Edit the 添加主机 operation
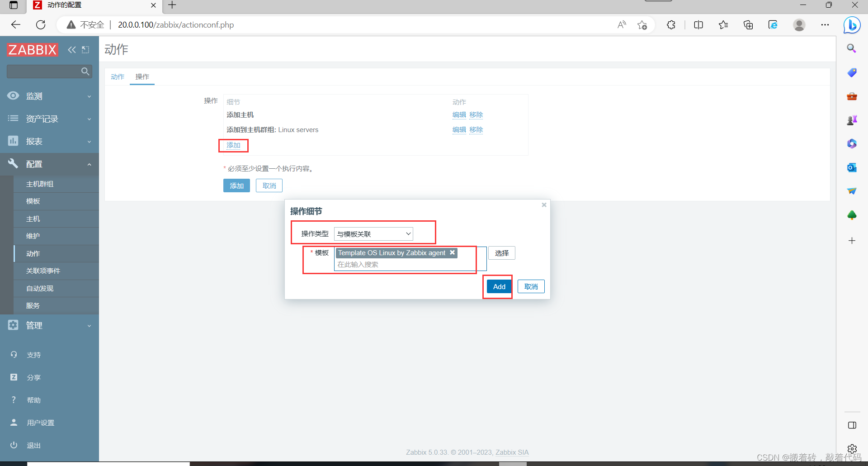Image resolution: width=868 pixels, height=466 pixels. (x=459, y=114)
